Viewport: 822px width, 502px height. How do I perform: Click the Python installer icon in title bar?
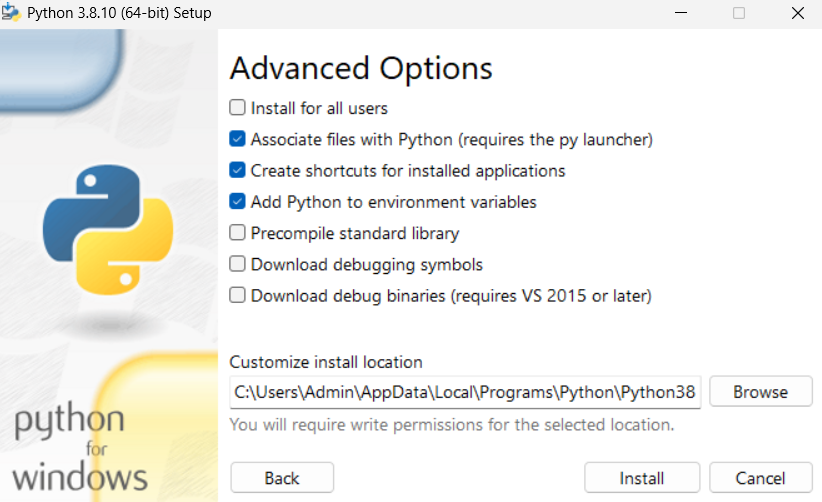(11, 13)
